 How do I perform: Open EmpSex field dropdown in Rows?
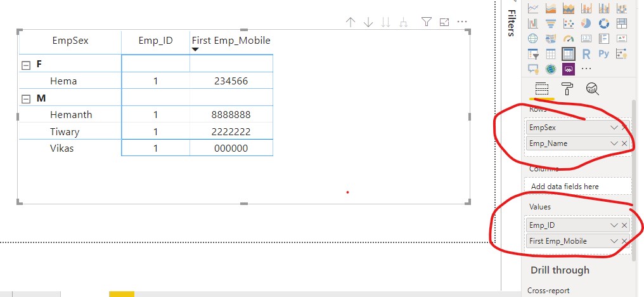pos(614,128)
